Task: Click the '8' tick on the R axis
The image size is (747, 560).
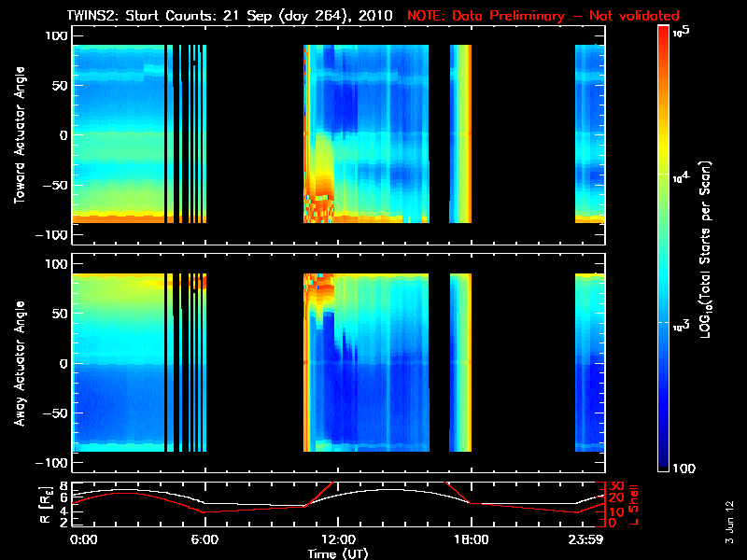Action: point(63,486)
